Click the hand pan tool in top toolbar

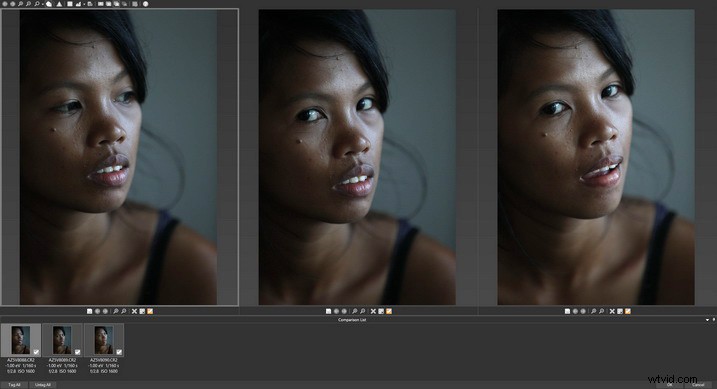point(48,4)
